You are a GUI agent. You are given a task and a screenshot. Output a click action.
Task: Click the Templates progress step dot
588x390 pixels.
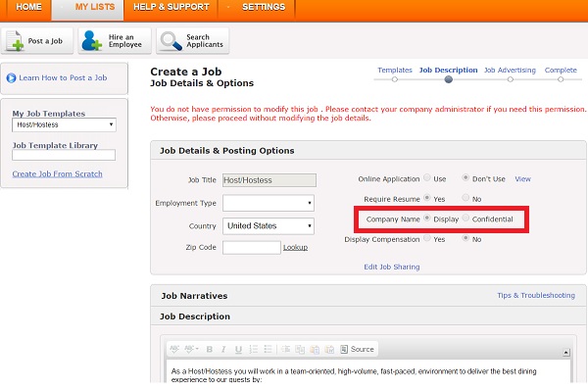[x=395, y=79]
